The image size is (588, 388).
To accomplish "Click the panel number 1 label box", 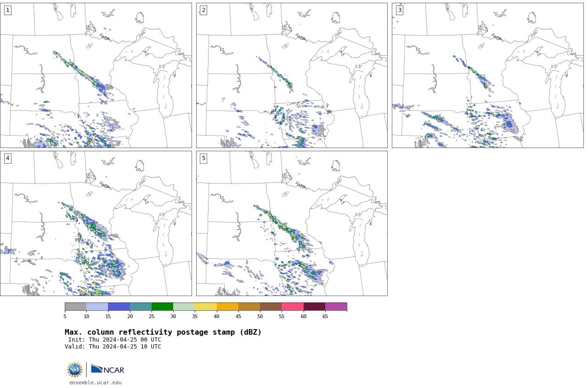I will coord(7,10).
